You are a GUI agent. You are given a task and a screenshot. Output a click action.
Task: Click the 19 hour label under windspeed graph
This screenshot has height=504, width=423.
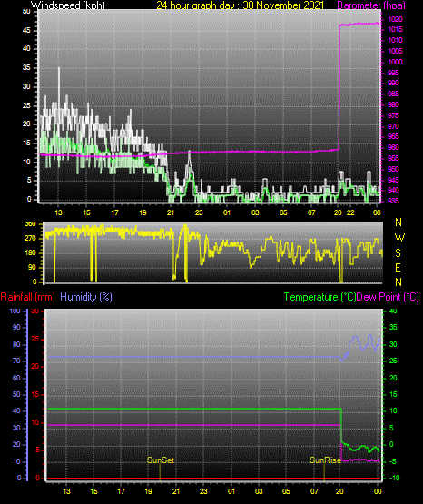pyautogui.click(x=143, y=212)
